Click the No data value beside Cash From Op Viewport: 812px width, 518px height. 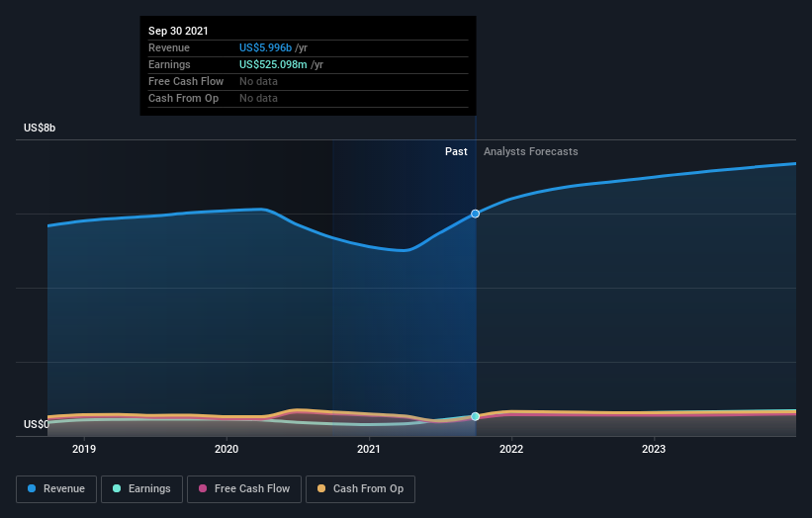click(x=258, y=98)
